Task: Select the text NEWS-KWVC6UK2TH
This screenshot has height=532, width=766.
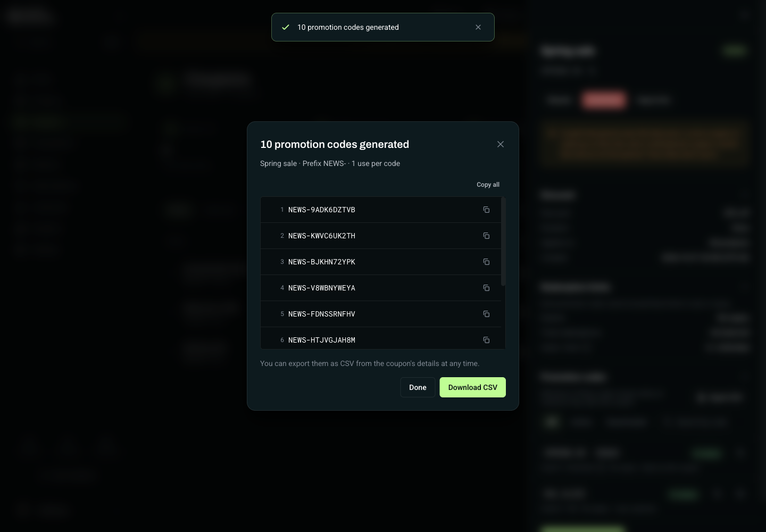Action: click(322, 236)
